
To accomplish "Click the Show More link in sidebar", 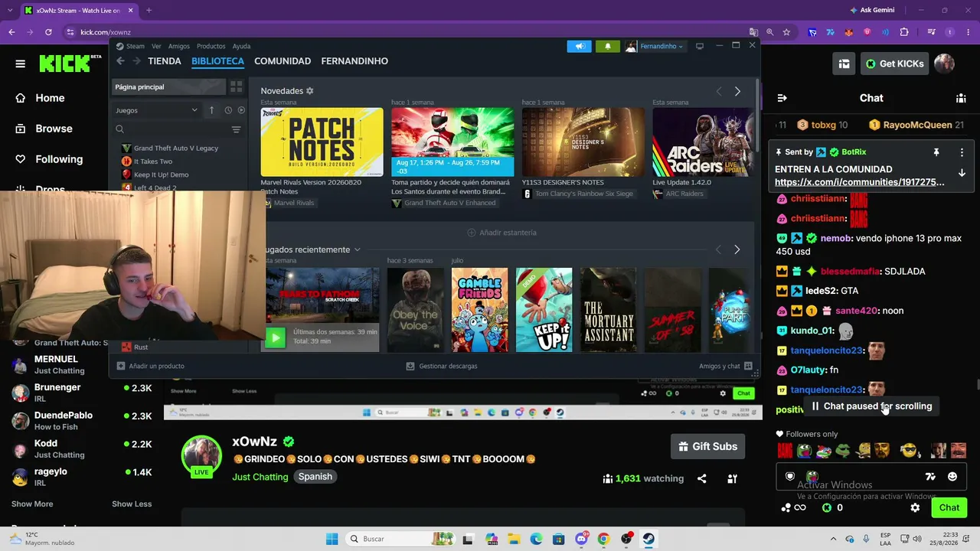I will click(32, 504).
